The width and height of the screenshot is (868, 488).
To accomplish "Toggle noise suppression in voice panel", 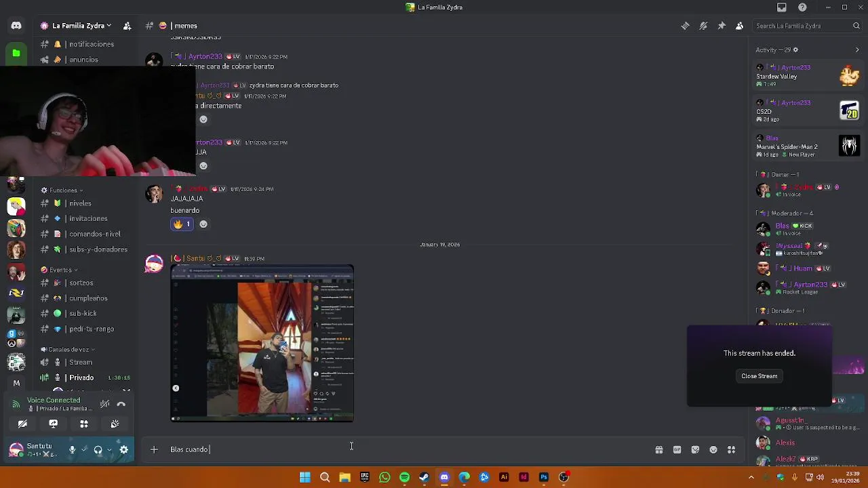I will (x=104, y=404).
